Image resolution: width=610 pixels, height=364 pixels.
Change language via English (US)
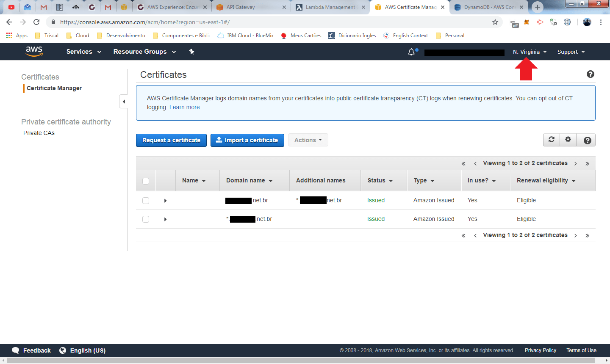tap(88, 350)
